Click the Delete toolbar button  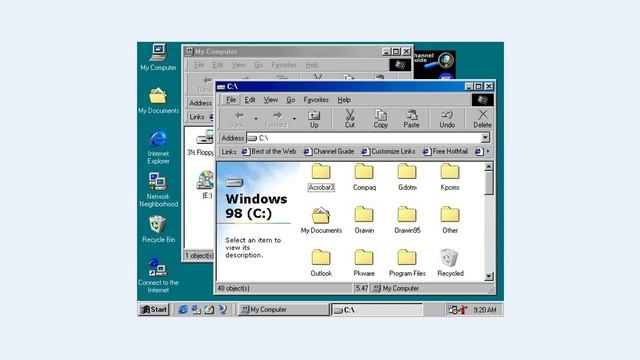pos(482,119)
